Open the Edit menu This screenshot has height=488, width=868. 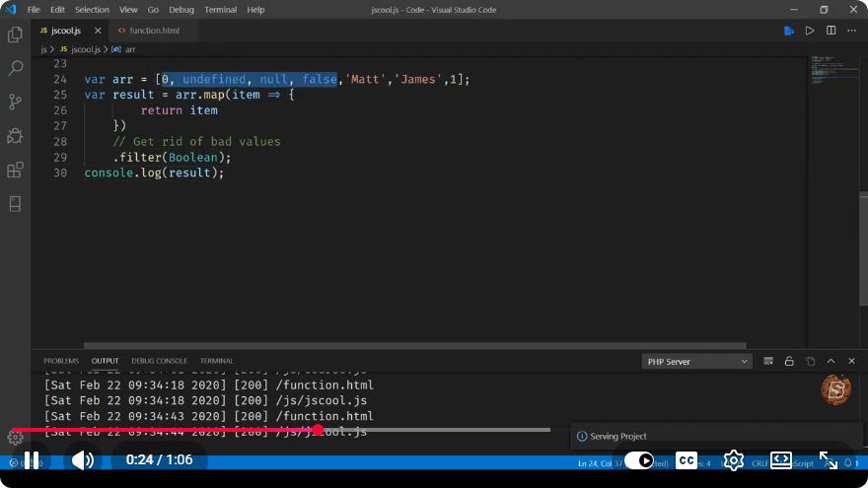tap(57, 10)
